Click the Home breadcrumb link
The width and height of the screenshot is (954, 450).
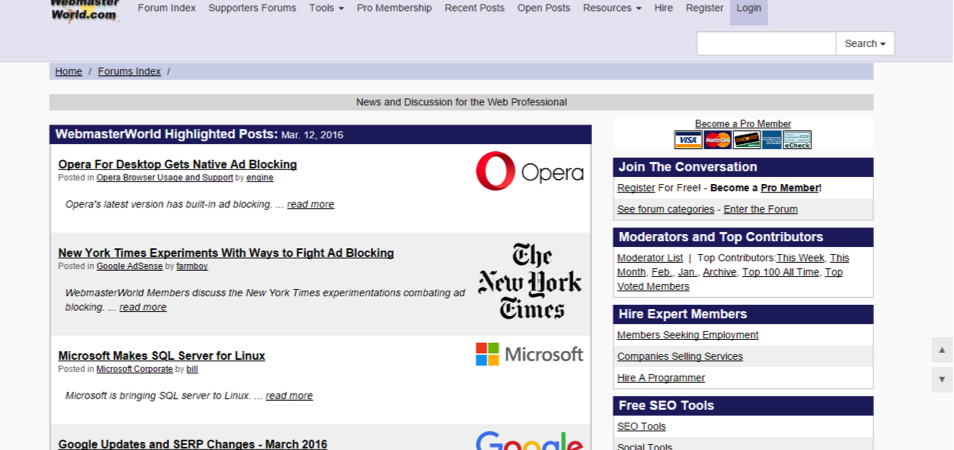coord(69,71)
